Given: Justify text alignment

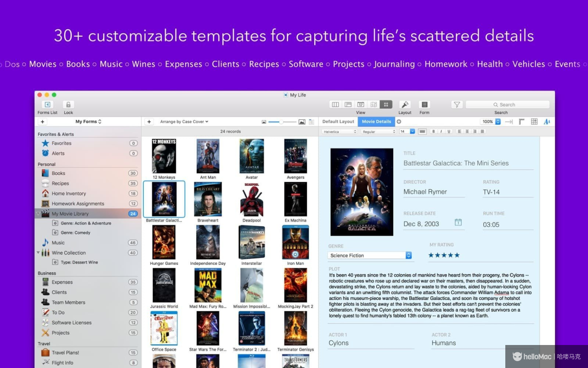Looking at the screenshot, I should click(482, 132).
